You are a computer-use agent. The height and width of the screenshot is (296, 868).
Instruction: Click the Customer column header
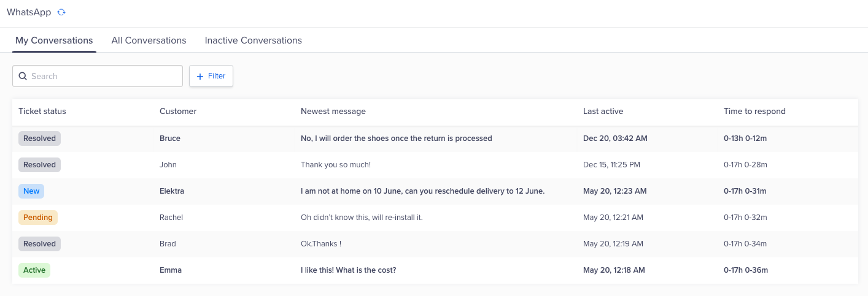(178, 112)
